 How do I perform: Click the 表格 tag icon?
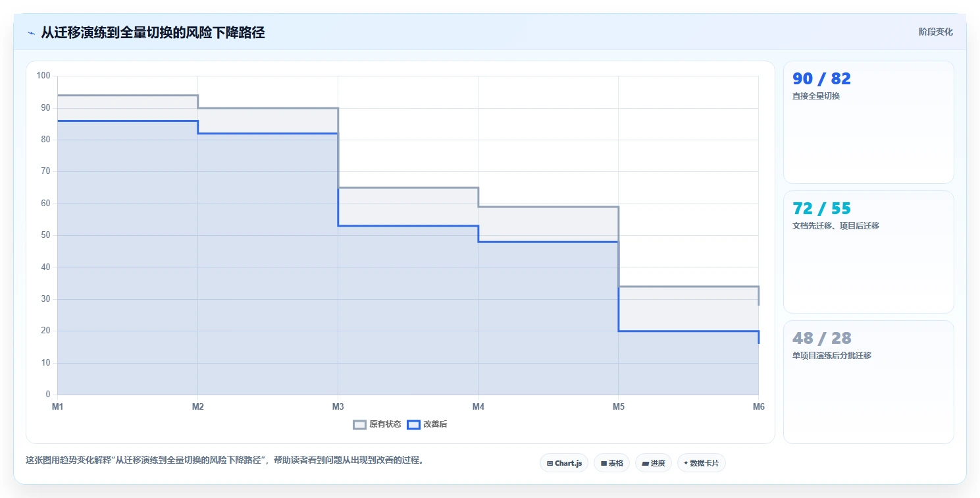coord(604,463)
